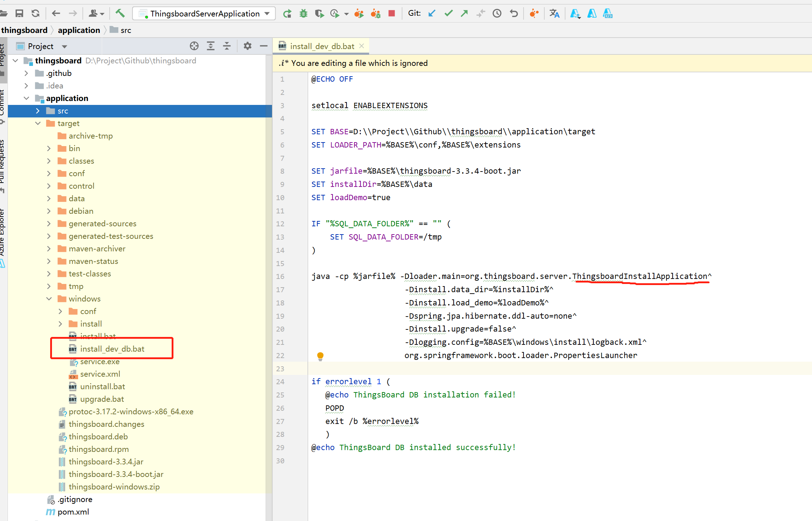The image size is (812, 521).
Task: Expand the src folder
Action: pos(38,111)
